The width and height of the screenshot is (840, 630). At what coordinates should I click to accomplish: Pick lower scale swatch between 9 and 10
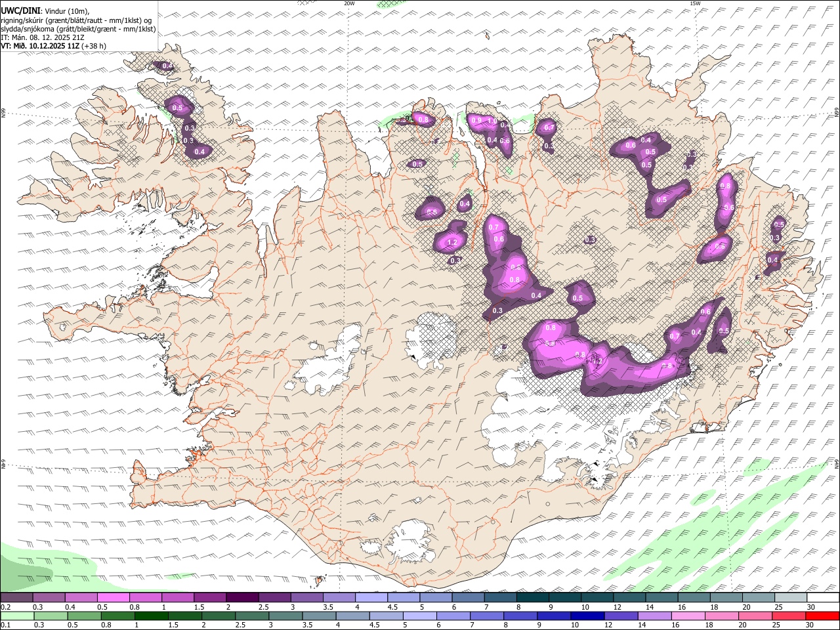[x=554, y=616]
